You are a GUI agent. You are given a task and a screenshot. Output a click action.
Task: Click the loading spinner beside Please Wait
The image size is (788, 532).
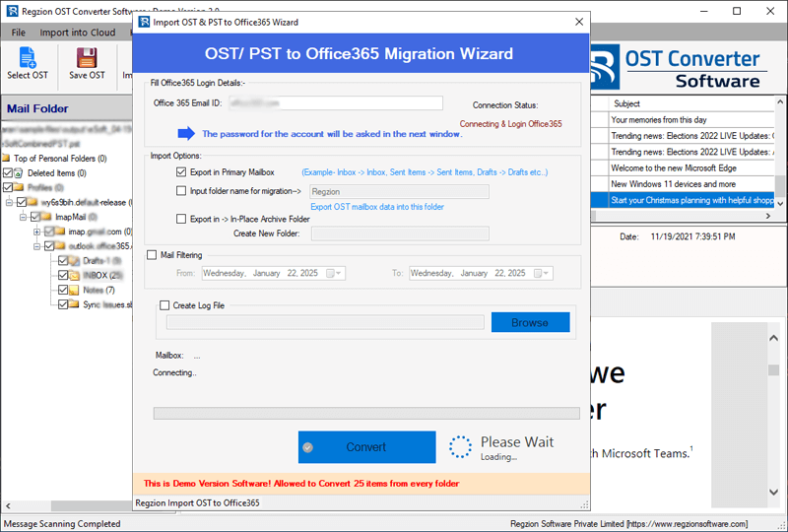point(460,447)
